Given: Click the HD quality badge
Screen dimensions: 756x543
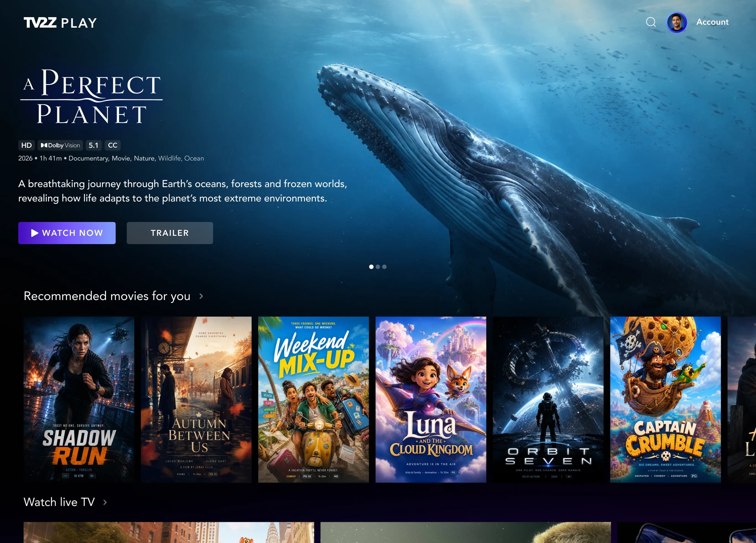Looking at the screenshot, I should click(x=26, y=145).
